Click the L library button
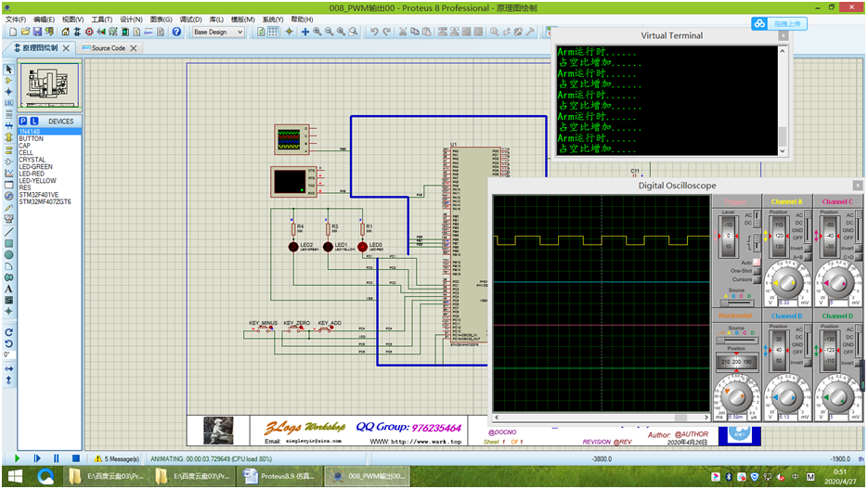 (x=34, y=122)
